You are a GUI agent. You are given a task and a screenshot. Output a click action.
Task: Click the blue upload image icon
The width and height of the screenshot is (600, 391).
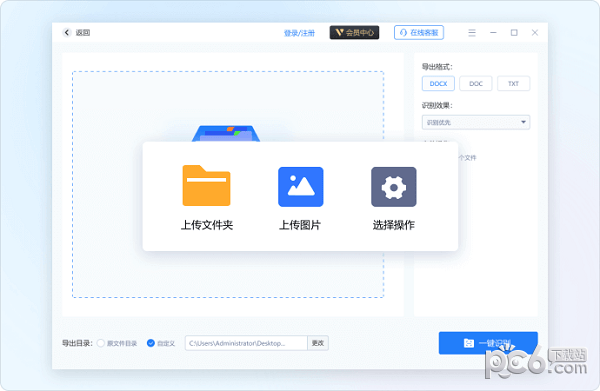[300, 187]
